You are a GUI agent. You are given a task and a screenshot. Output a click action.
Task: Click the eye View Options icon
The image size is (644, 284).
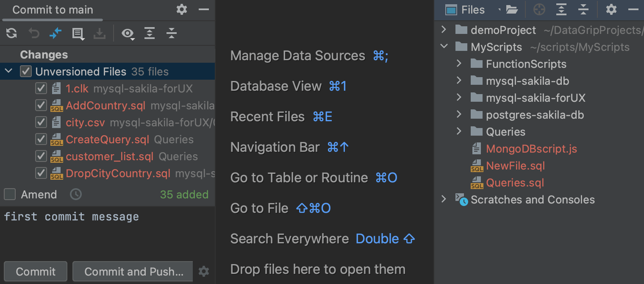128,33
